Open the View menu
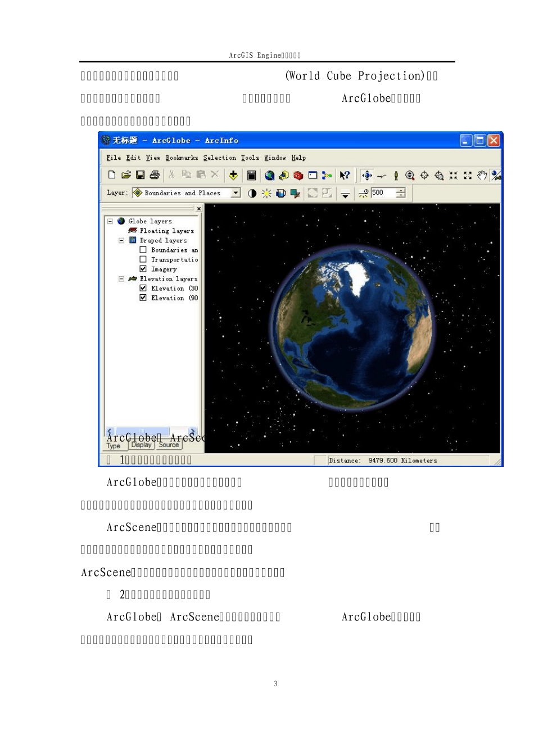This screenshot has width=534, height=756. point(153,158)
